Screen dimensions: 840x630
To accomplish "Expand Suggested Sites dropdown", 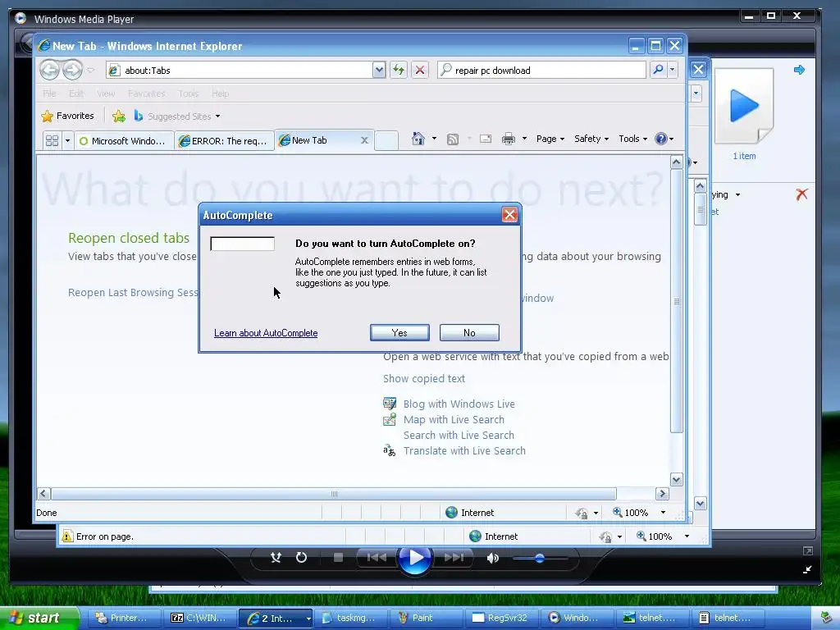I will click(217, 116).
